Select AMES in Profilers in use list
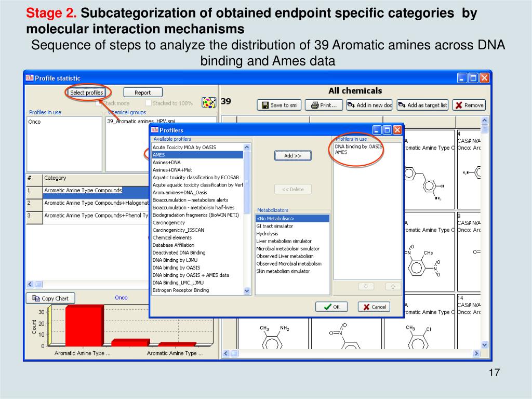Screen dimensions: 532x399 341,152
